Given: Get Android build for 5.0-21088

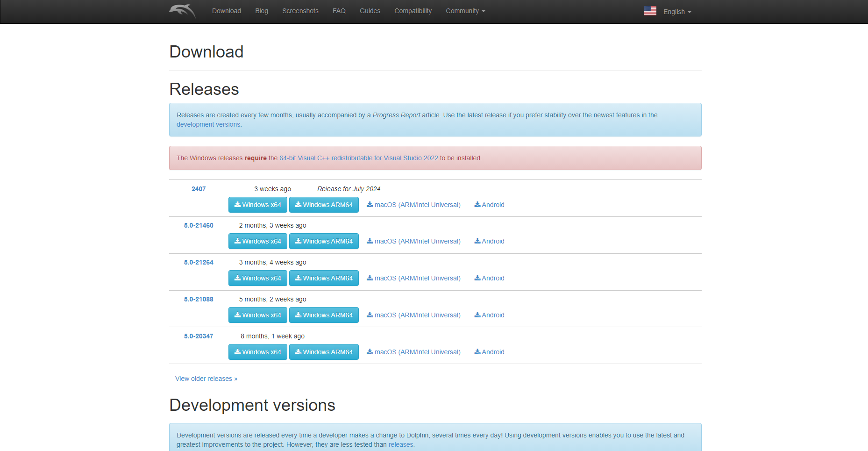Looking at the screenshot, I should [489, 315].
